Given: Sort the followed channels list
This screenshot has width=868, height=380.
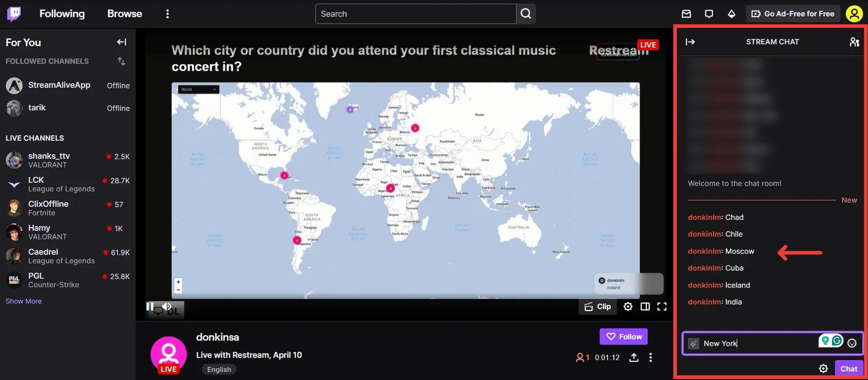Looking at the screenshot, I should 121,61.
